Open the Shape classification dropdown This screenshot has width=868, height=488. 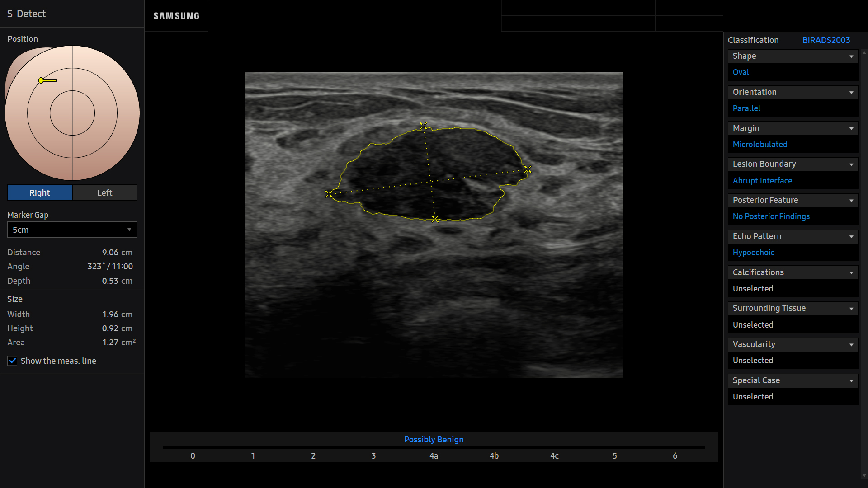pos(793,56)
